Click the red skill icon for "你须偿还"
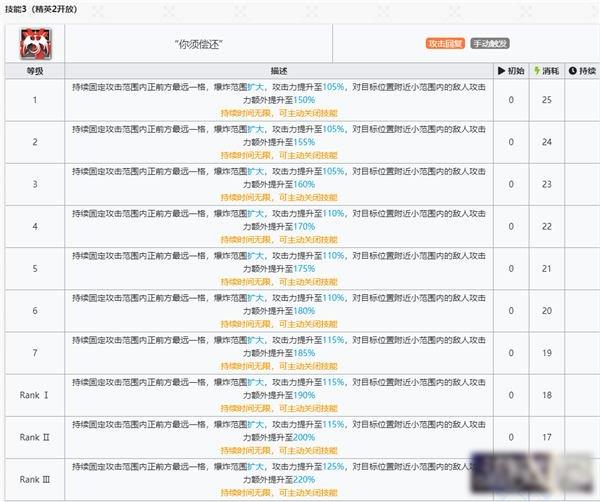The height and width of the screenshot is (502, 600). pos(36,44)
